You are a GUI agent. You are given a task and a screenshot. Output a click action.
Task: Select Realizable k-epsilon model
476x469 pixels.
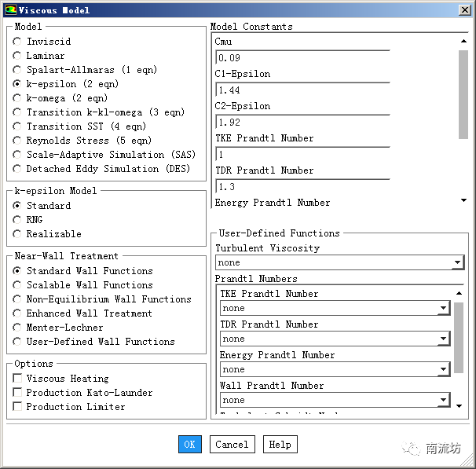pyautogui.click(x=17, y=234)
